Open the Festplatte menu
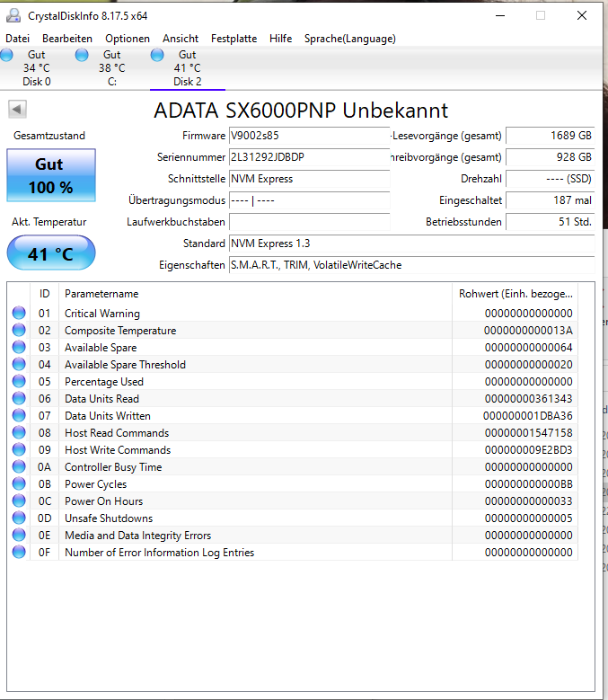 234,39
